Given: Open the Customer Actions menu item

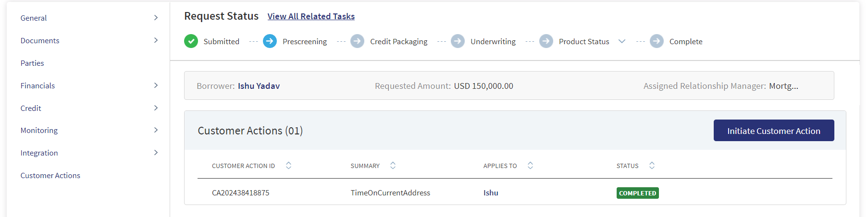Looking at the screenshot, I should coord(50,175).
